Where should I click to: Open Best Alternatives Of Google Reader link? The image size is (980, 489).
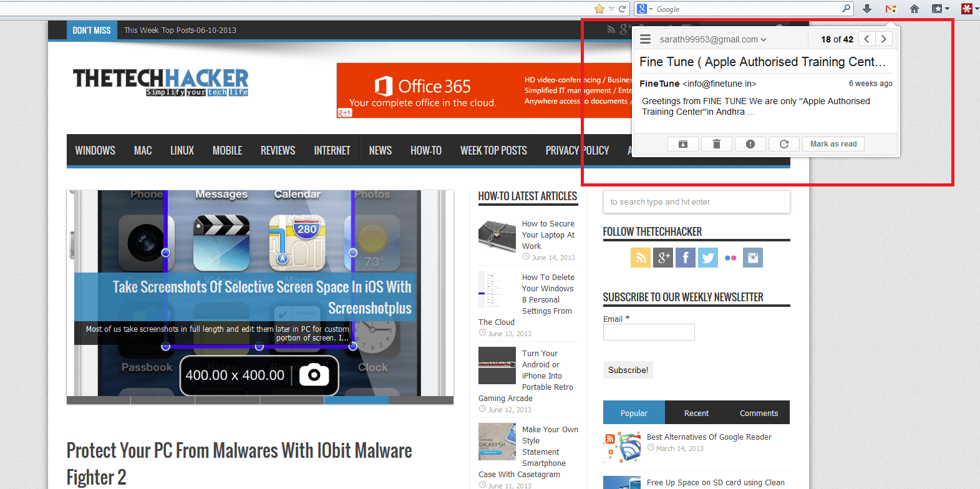(x=709, y=437)
